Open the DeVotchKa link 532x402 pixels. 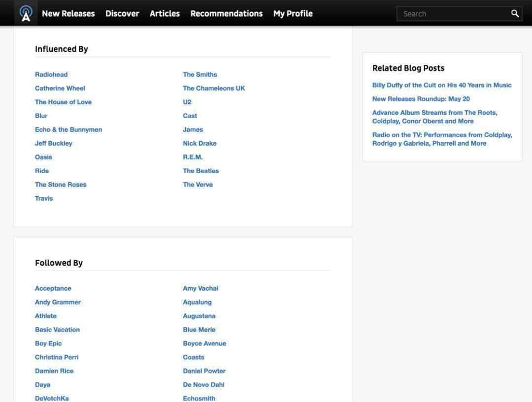pos(52,399)
